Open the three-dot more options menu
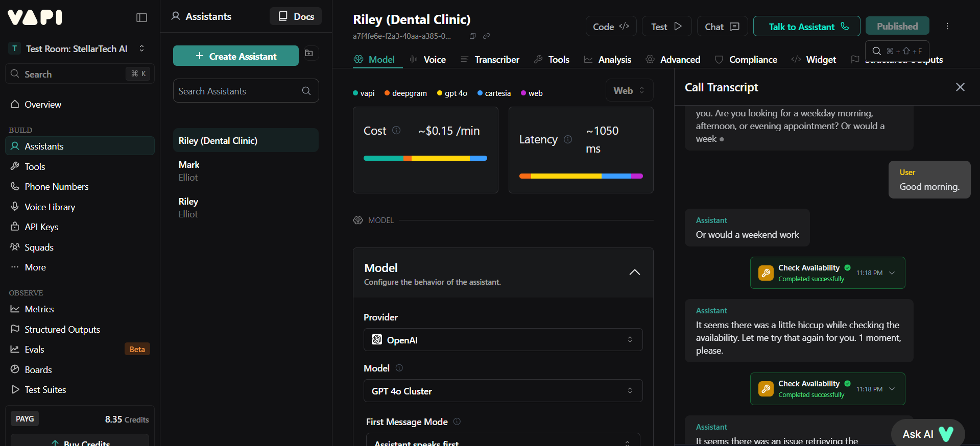 (x=947, y=26)
